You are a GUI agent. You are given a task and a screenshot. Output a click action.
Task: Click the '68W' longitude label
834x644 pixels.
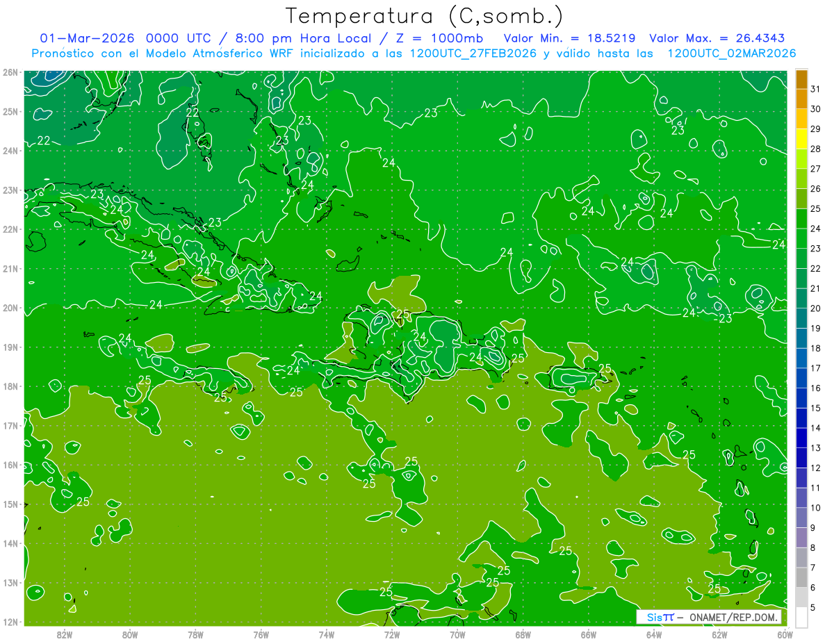[x=523, y=634]
